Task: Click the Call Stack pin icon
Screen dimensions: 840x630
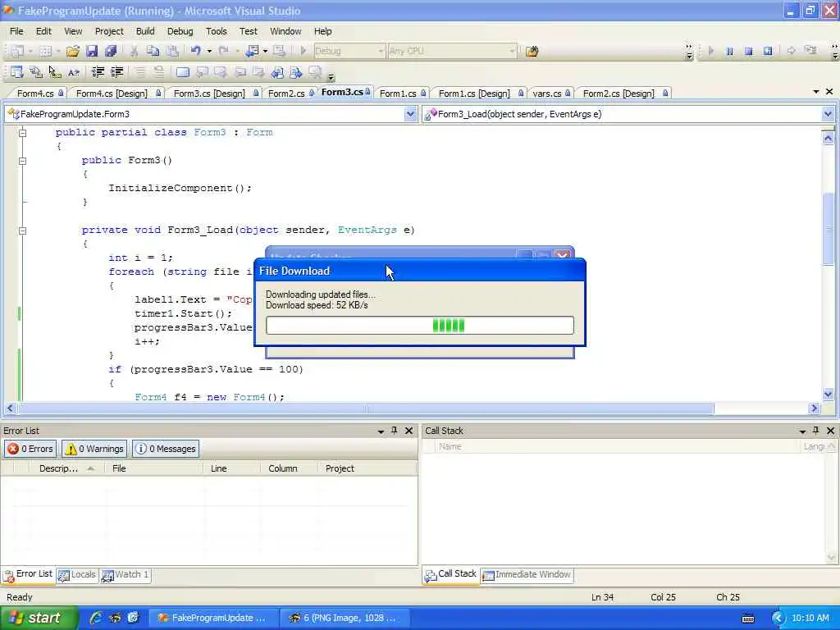Action: click(816, 430)
